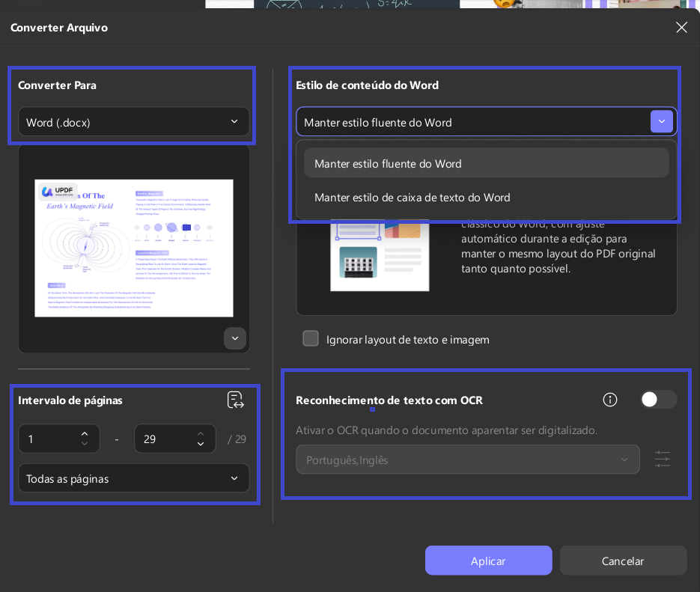This screenshot has width=700, height=592.
Task: Decrease the start page number
Action: coord(85,444)
